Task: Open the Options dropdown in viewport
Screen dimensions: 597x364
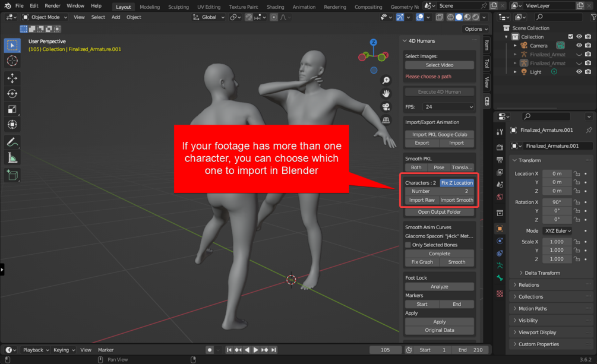Action: 476,29
